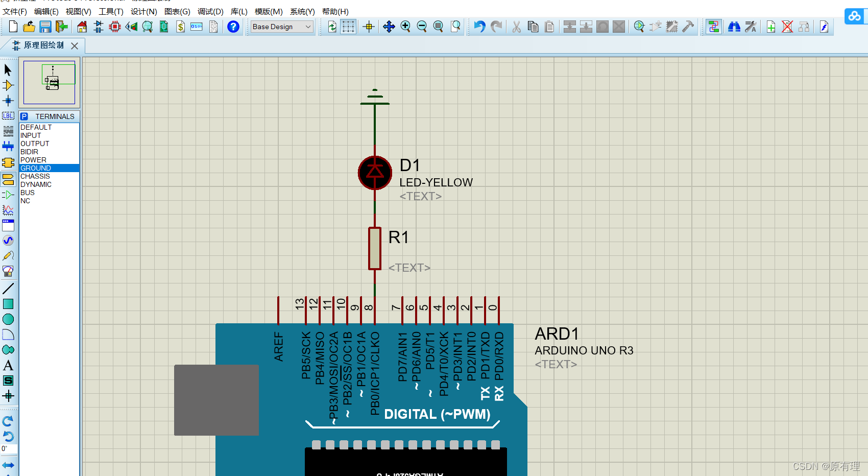Viewport: 868px width, 476px height.
Task: Open the PCB layout chip icon
Action: pyautogui.click(x=115, y=27)
